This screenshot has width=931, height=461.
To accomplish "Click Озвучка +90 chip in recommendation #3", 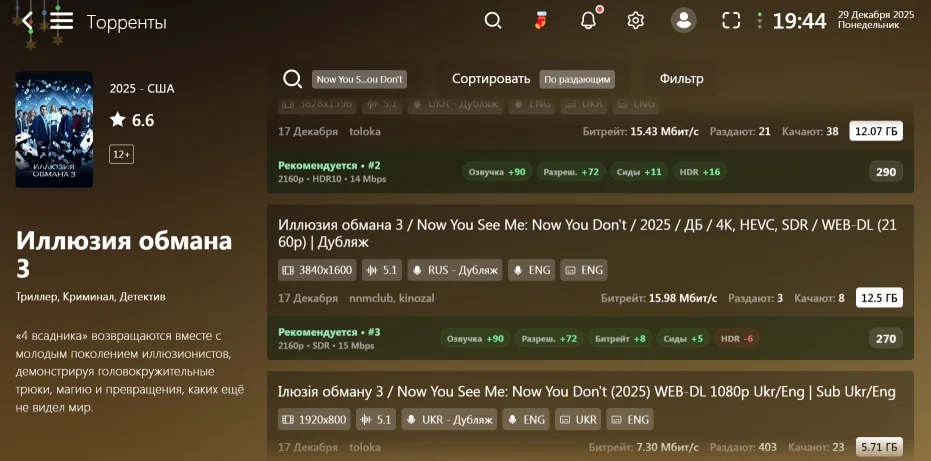I will 475,339.
